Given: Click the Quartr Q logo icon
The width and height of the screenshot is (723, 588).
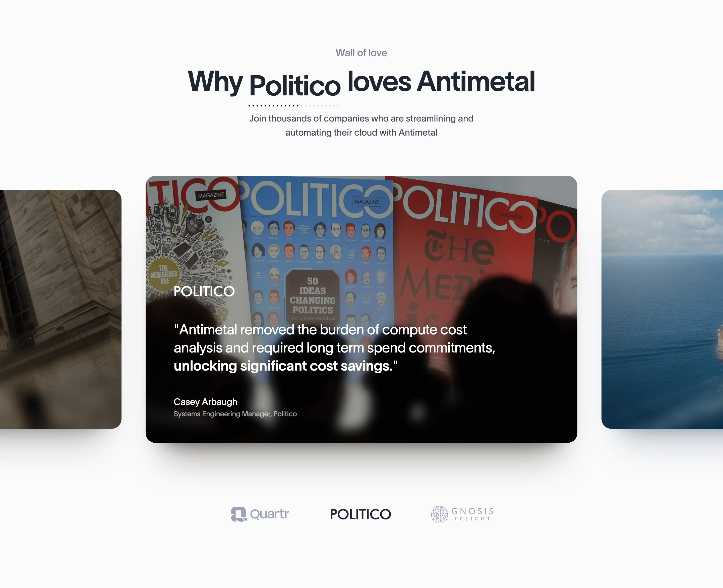Looking at the screenshot, I should click(239, 514).
